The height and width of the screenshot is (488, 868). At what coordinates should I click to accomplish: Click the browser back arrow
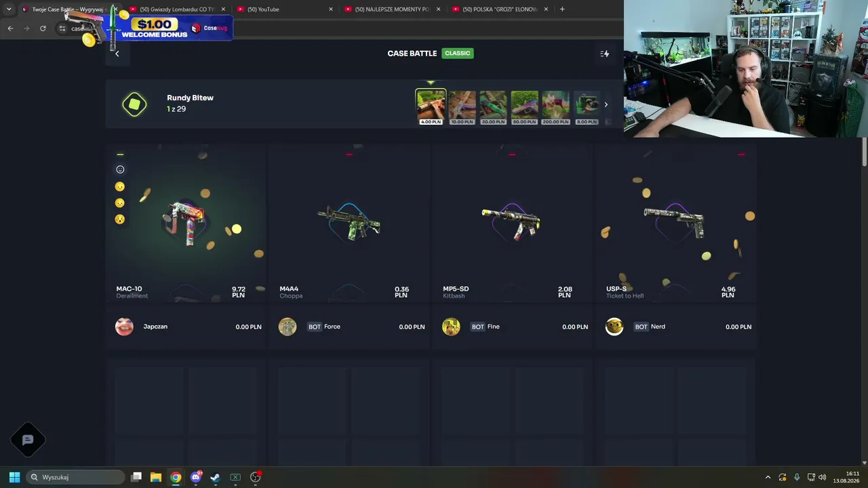click(x=10, y=28)
